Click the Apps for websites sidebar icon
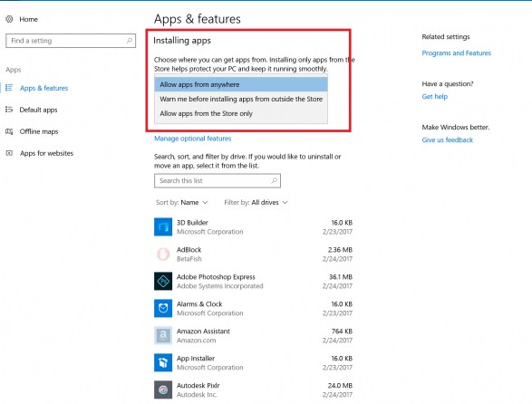 [x=9, y=153]
